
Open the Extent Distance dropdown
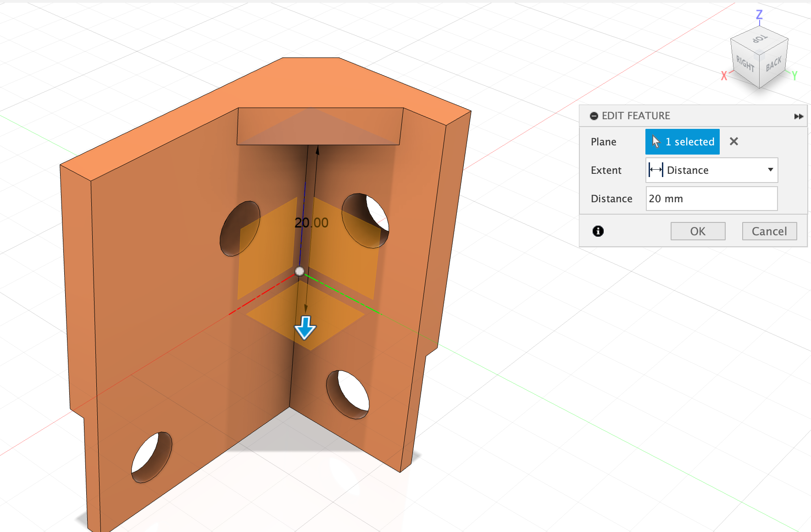point(711,170)
